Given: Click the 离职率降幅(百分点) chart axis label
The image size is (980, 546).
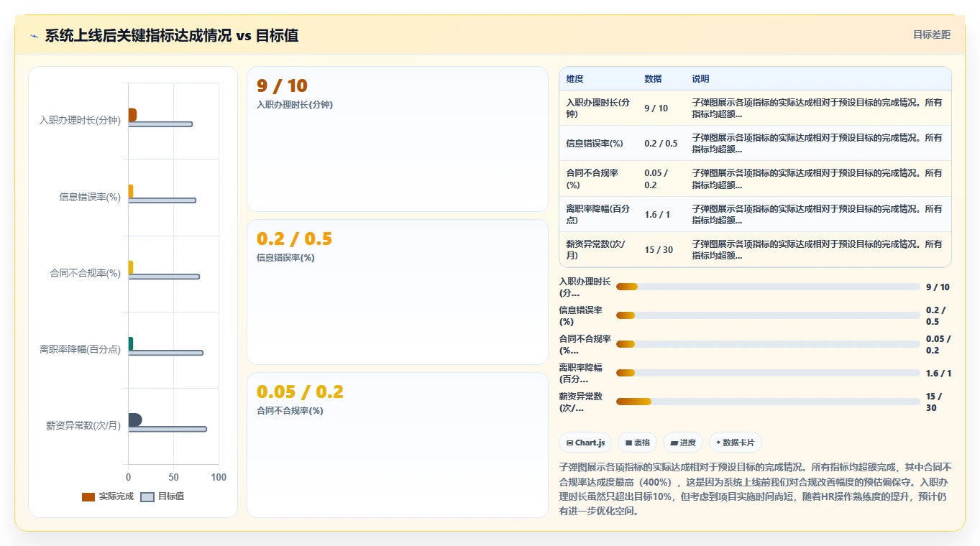Looking at the screenshot, I should point(80,349).
